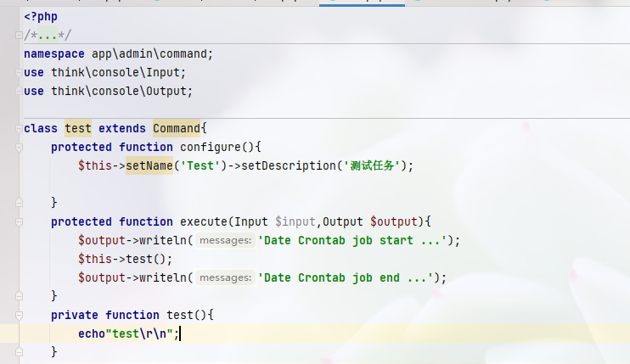Image resolution: width=630 pixels, height=364 pixels.
Task: Collapse the execute() function fold marker
Action: 19,221
